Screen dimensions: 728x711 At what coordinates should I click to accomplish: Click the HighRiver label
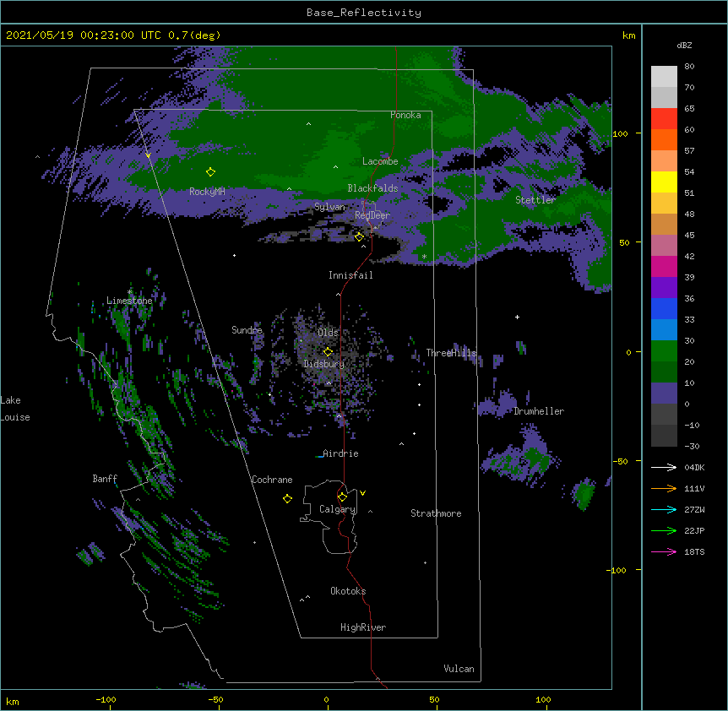tap(363, 628)
